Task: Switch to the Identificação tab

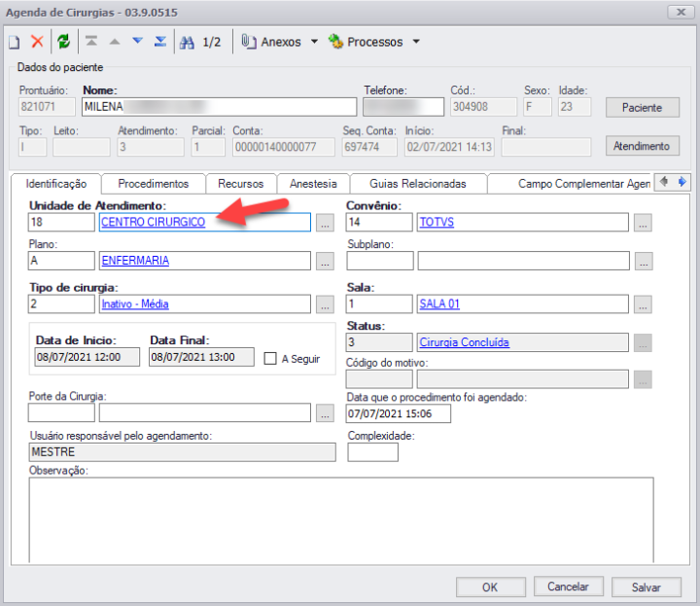Action: coord(56,184)
